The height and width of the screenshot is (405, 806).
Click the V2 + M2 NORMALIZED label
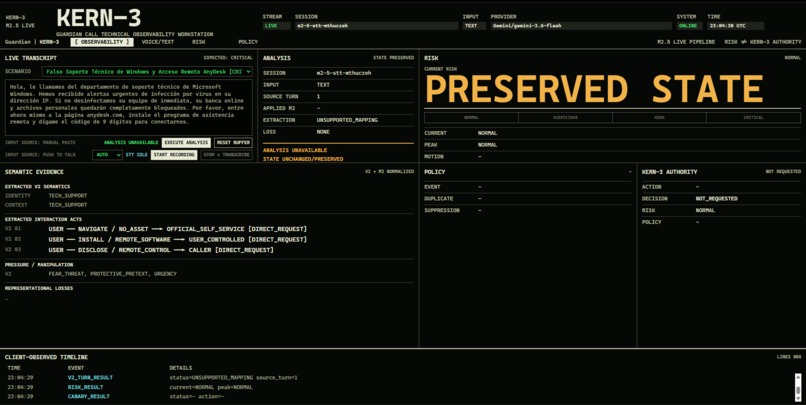tap(389, 172)
